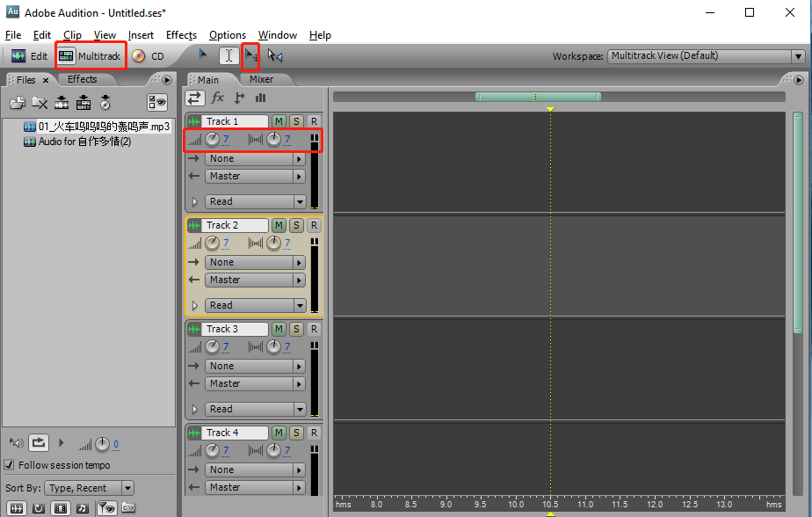This screenshot has height=517, width=812.
Task: Click the Full Path folder icon
Action: 128,507
